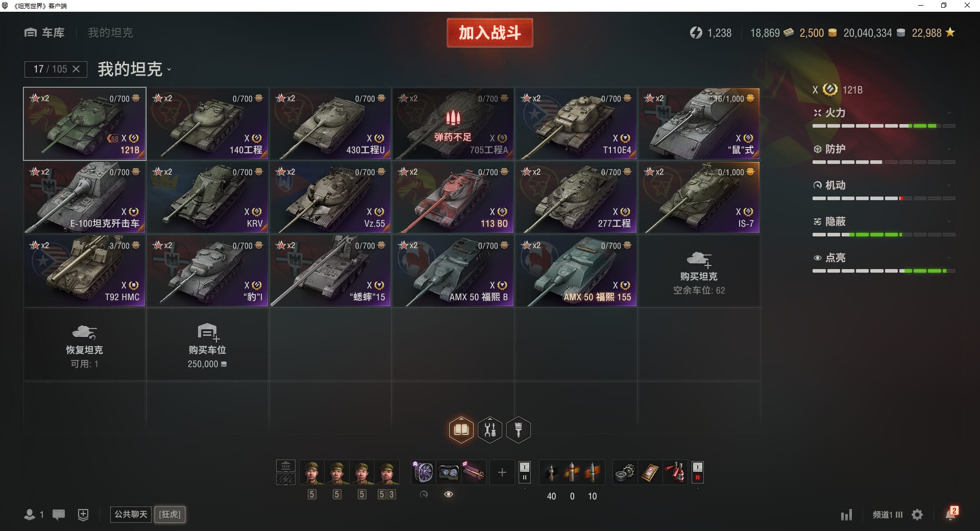Toggle the eye icon under optics equipment

coord(449,494)
